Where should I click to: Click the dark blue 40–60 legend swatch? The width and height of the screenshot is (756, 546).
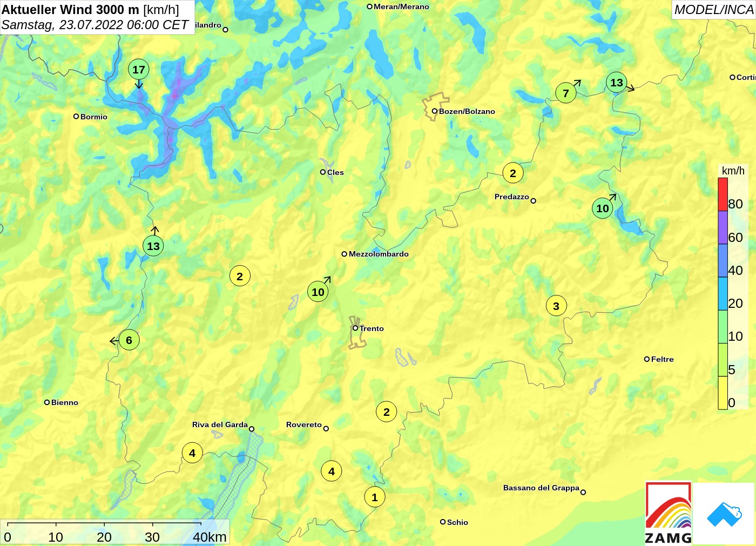(x=723, y=260)
